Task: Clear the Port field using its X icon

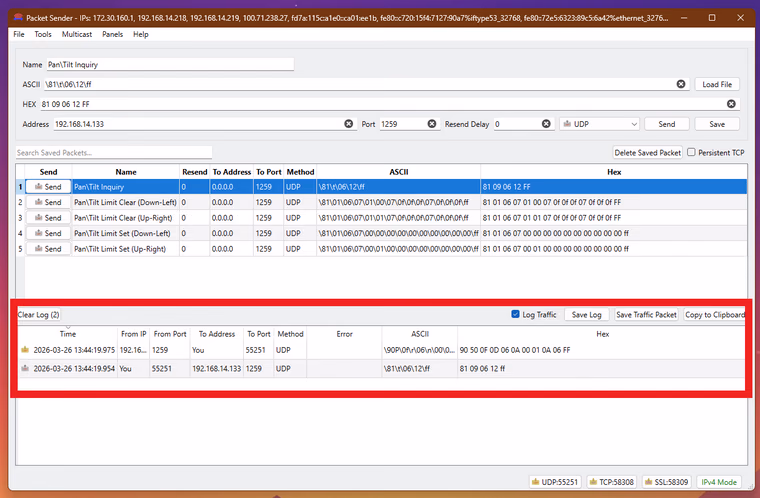Action: coord(431,124)
